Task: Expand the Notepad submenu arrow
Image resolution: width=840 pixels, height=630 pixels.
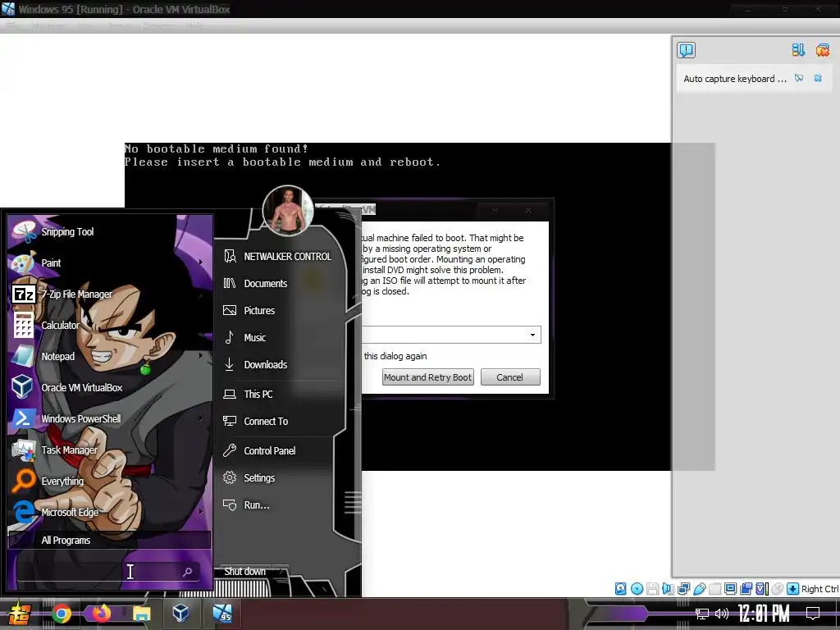Action: pyautogui.click(x=201, y=356)
